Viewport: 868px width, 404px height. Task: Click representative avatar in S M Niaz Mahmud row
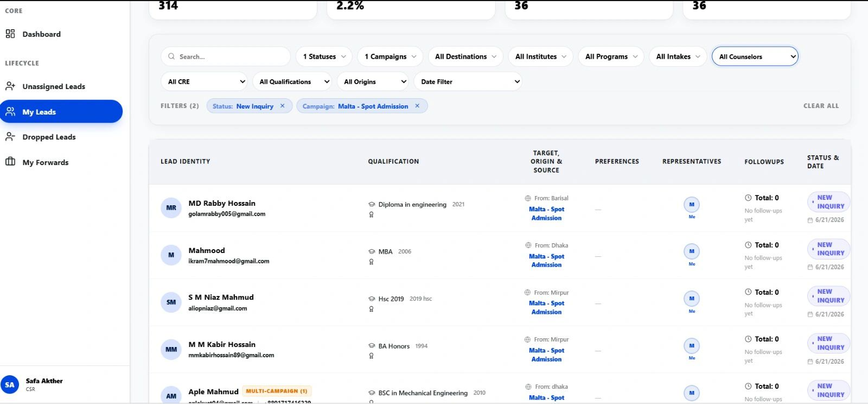click(x=692, y=299)
